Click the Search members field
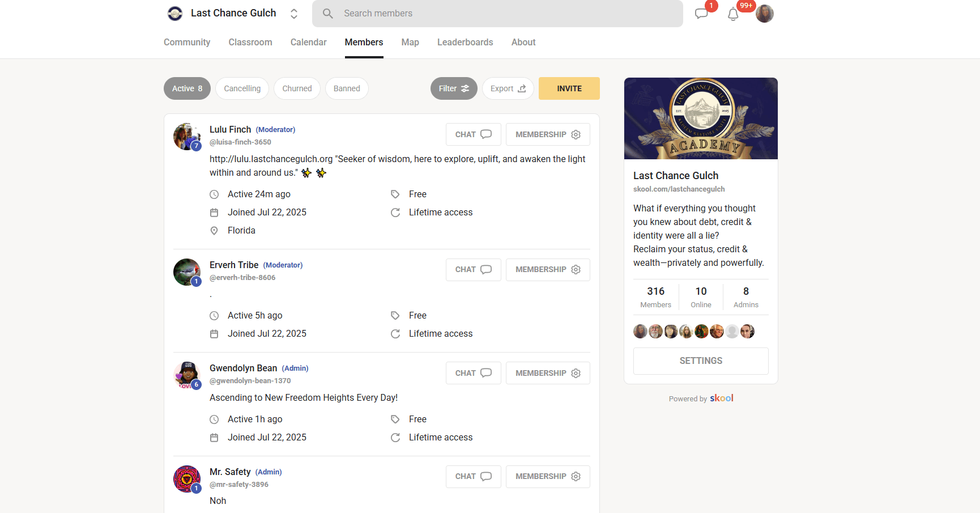This screenshot has height=513, width=980. tap(497, 14)
